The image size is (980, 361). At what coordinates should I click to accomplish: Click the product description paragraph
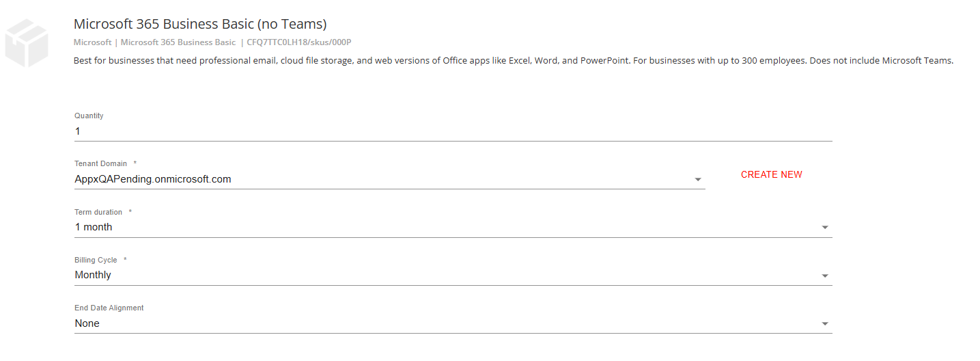pos(513,60)
